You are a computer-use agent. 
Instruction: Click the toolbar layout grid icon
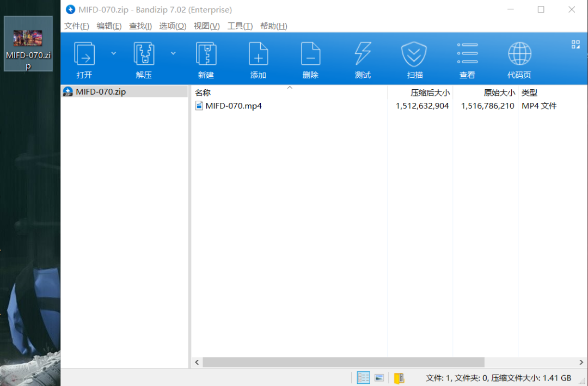(x=575, y=44)
